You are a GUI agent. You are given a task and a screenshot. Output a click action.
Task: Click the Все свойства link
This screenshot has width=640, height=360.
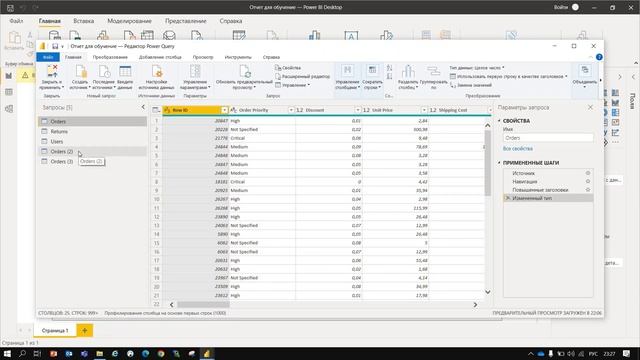click(x=518, y=149)
